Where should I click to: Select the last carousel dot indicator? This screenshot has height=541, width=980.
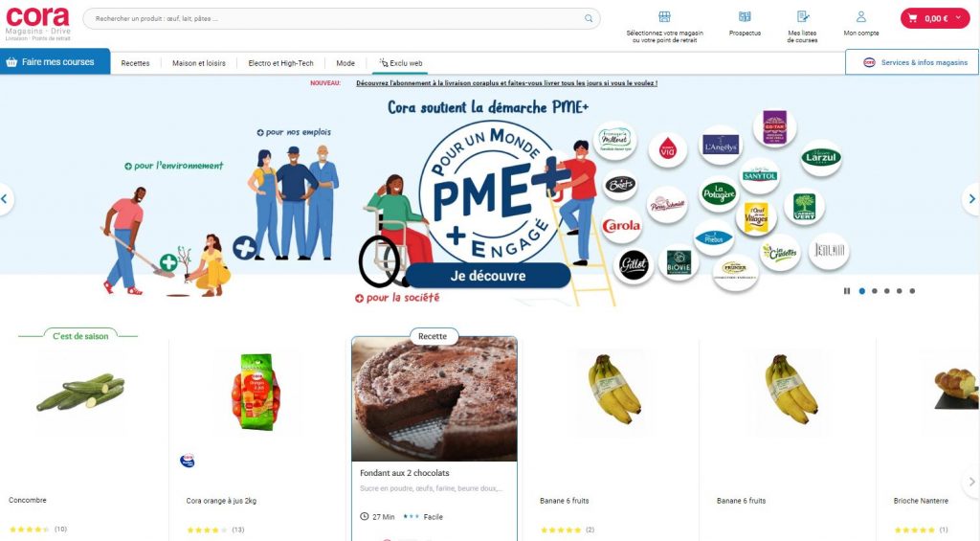click(912, 291)
